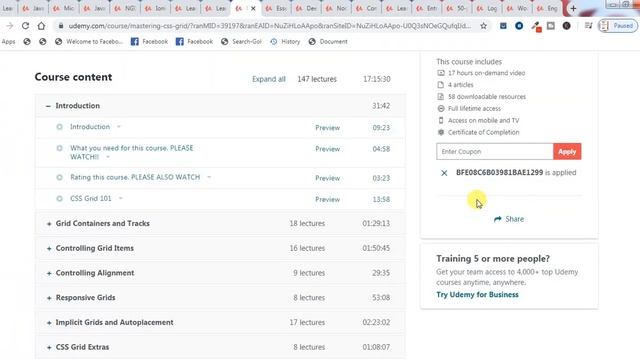Open dropdown arrow beside Introduction lecture title

tap(119, 127)
